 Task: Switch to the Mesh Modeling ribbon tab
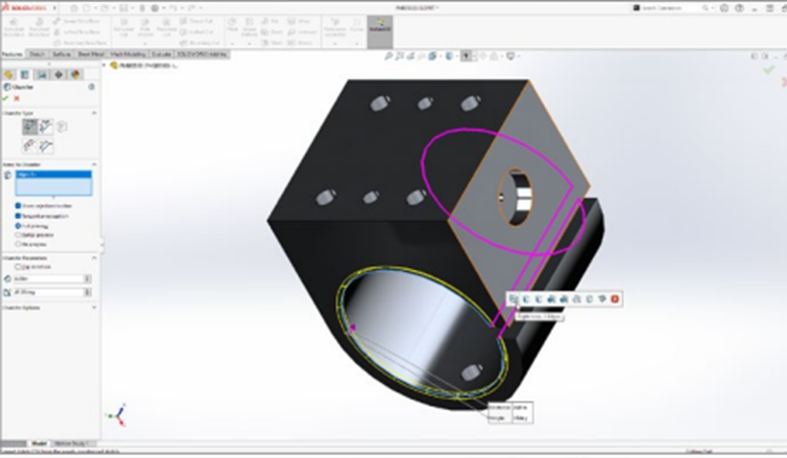pos(128,54)
